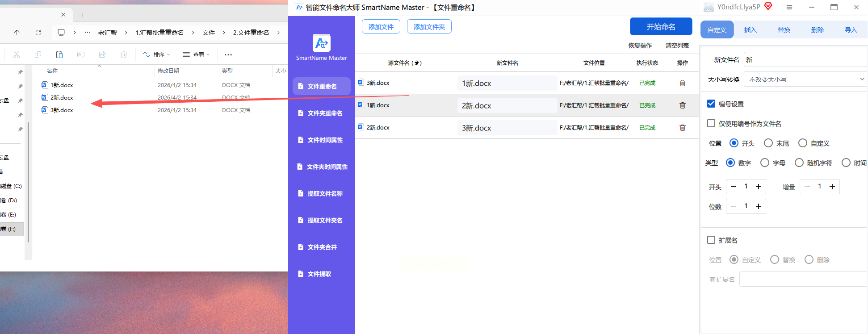Image resolution: width=868 pixels, height=334 pixels.
Task: Open new tab with plus icon in Explorer
Action: coord(83,15)
